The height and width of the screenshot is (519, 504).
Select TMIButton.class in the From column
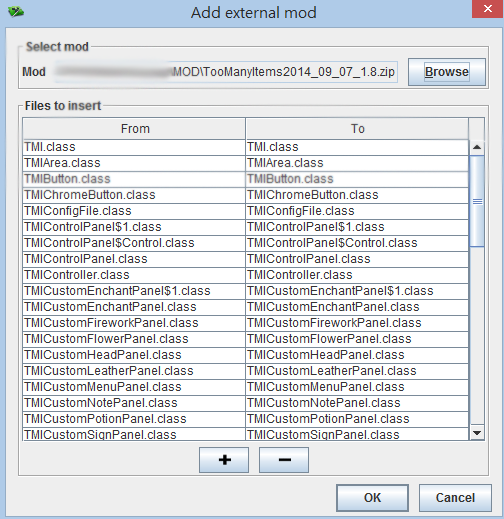click(x=134, y=179)
